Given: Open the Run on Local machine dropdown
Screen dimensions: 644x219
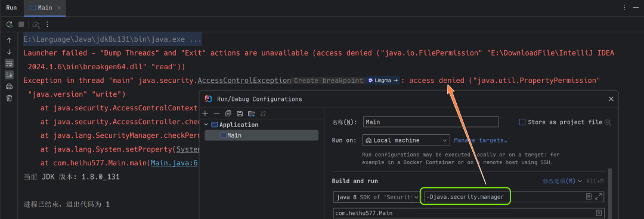Looking at the screenshot, I should [x=406, y=140].
